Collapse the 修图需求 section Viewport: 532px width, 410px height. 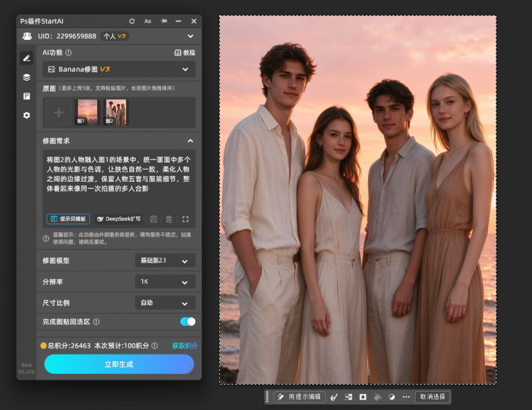click(x=190, y=141)
